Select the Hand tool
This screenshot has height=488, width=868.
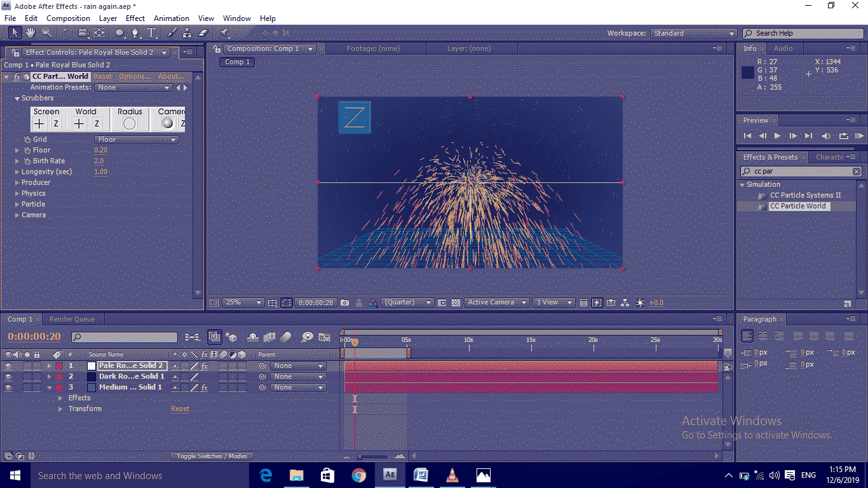point(31,32)
